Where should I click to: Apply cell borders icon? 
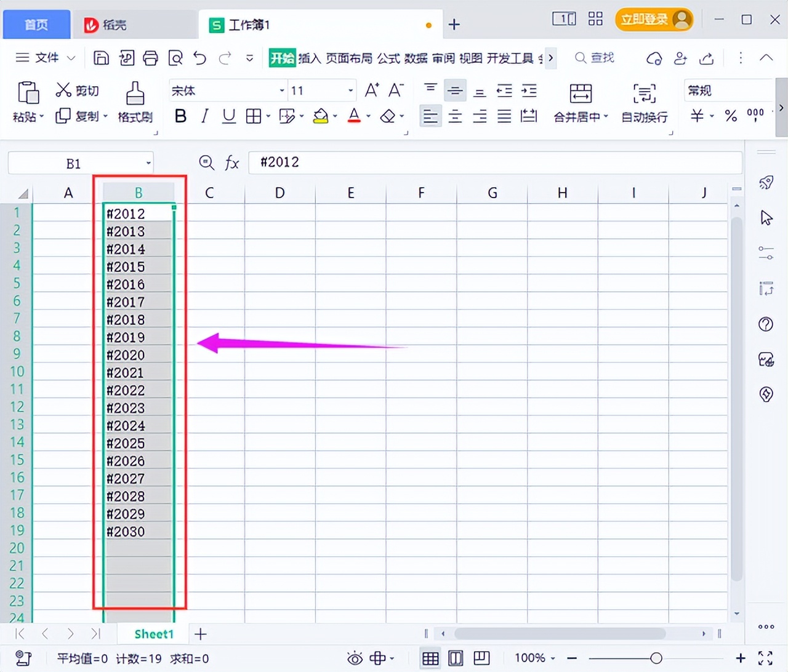(253, 116)
